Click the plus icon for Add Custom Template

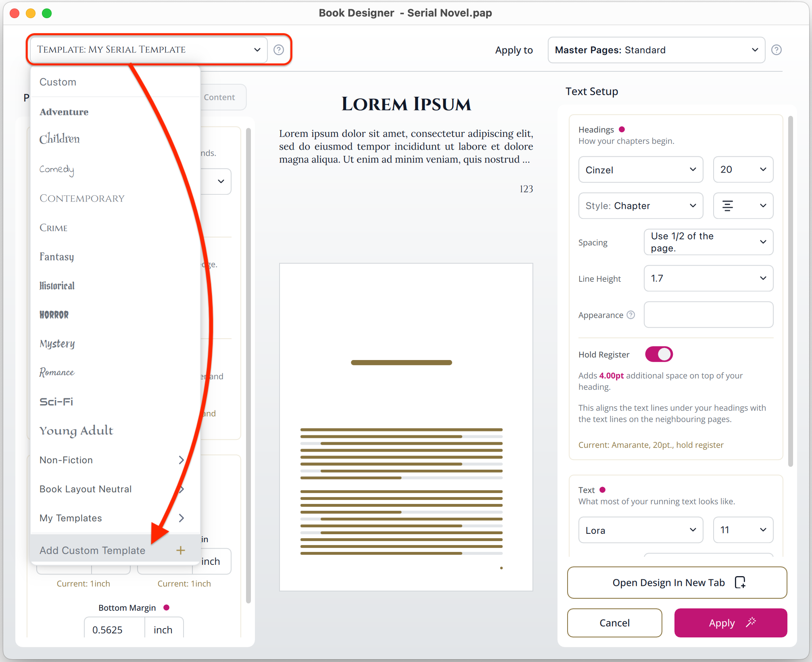click(x=180, y=550)
